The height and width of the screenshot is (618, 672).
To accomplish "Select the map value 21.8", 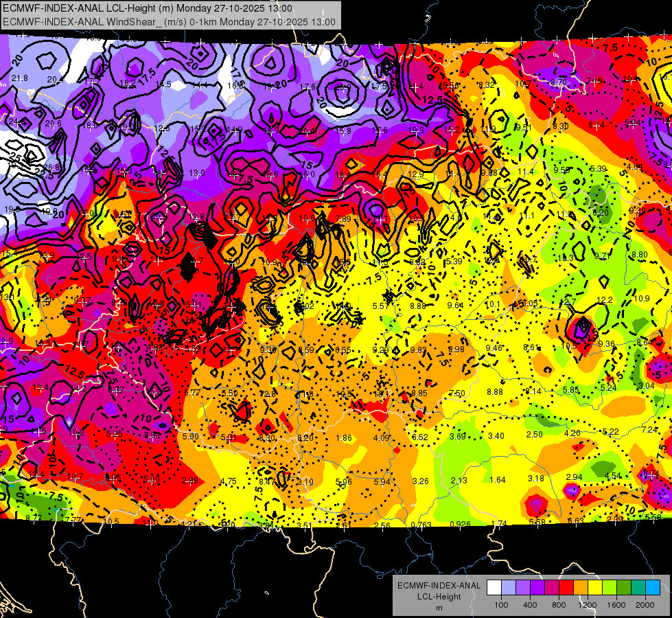I will 20,78.
